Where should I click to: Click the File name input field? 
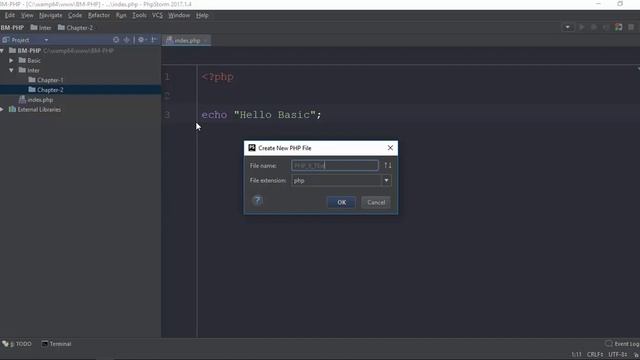click(335, 166)
